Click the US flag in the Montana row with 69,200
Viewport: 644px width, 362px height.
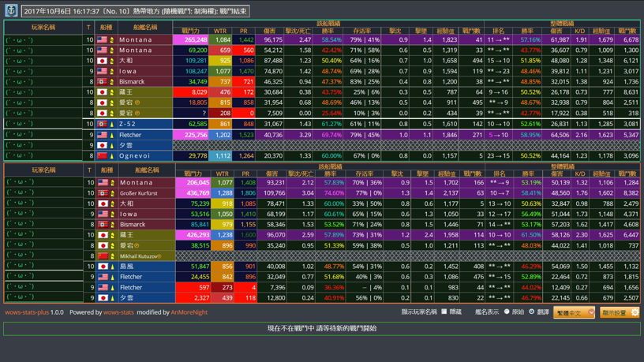pyautogui.click(x=102, y=50)
